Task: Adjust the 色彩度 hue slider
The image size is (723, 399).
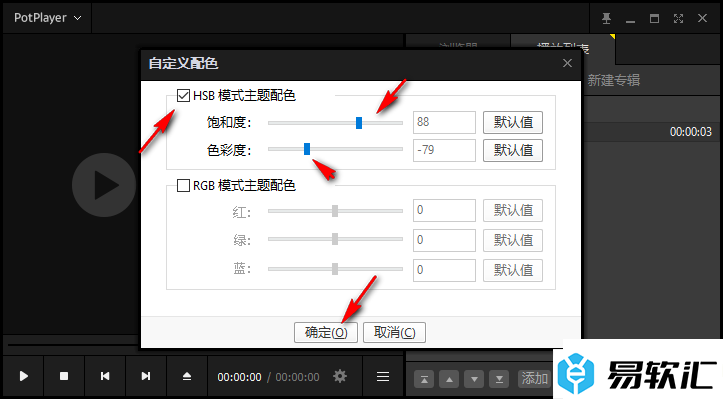Action: [307, 149]
